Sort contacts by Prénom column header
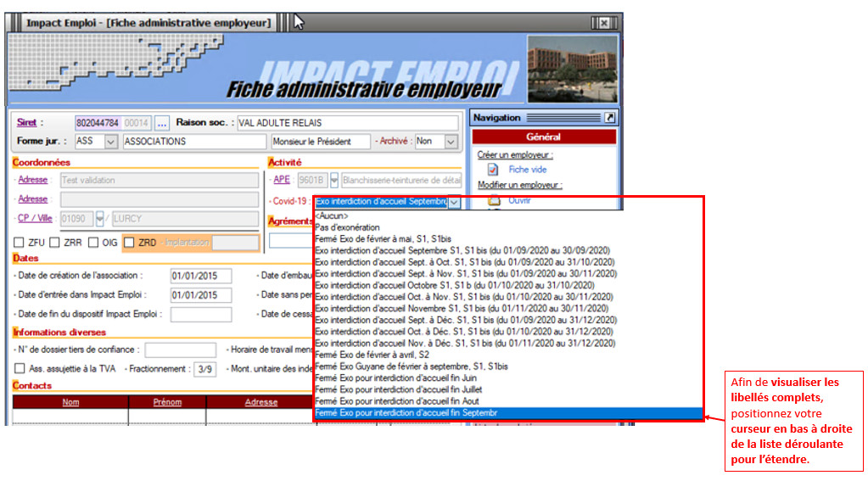The width and height of the screenshot is (868, 481). 167,402
